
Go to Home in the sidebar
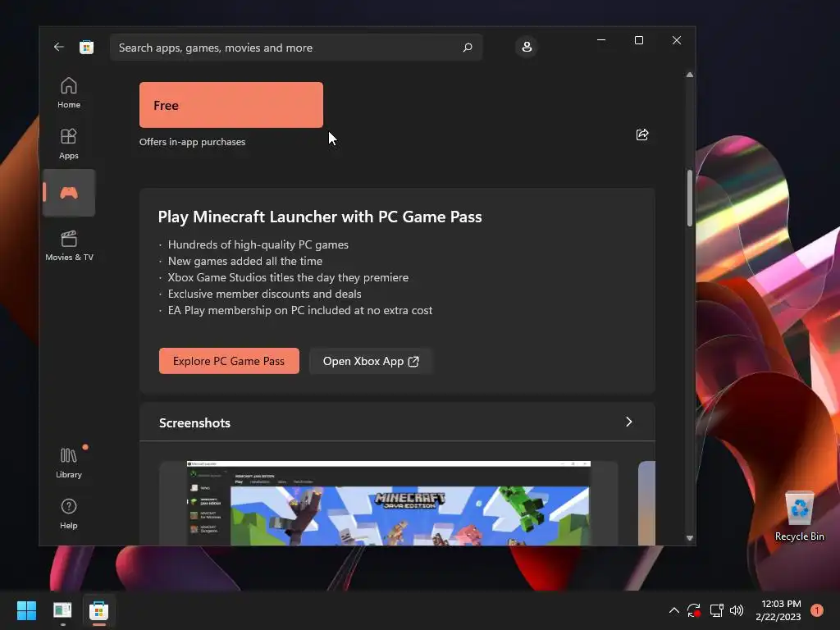pos(69,93)
